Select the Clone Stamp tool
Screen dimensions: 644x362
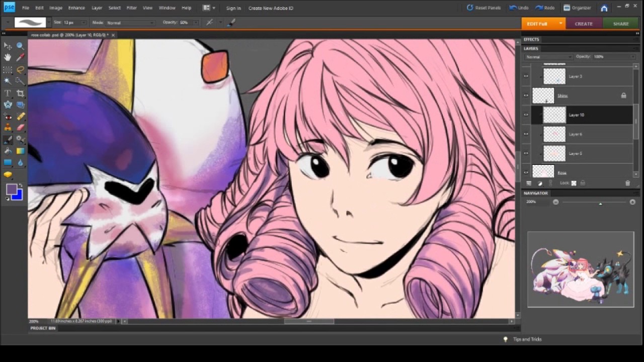(x=8, y=128)
